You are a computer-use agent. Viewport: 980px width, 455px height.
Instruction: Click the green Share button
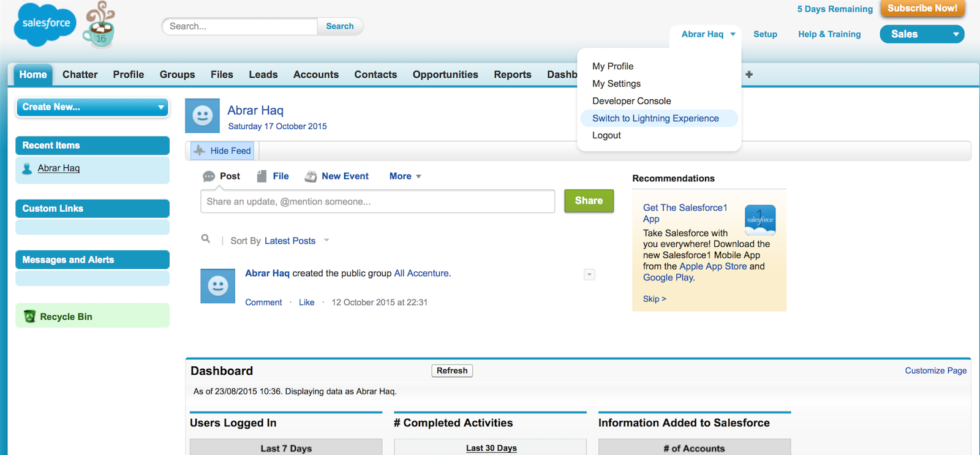(589, 201)
